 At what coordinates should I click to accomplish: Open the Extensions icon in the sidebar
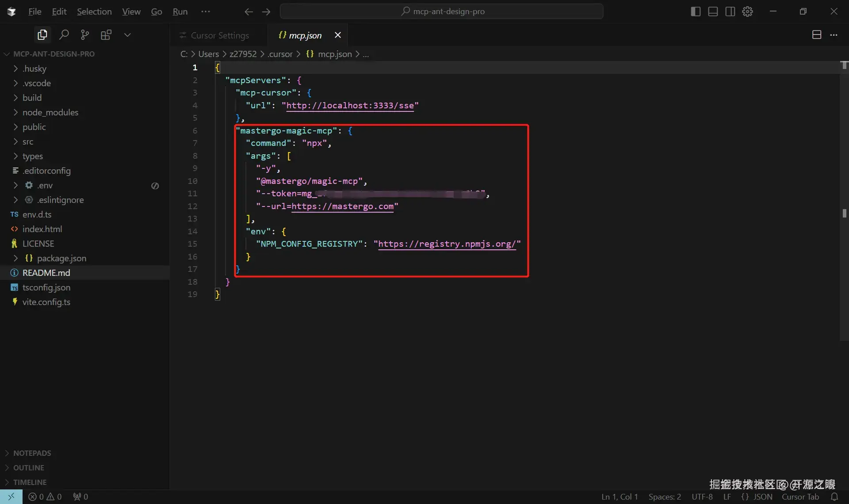[106, 34]
